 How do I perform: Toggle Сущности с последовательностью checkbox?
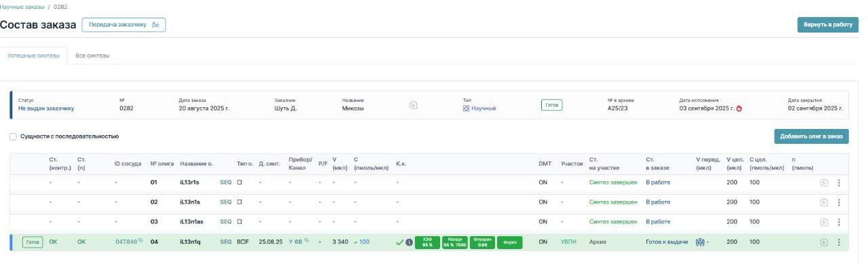pos(13,136)
